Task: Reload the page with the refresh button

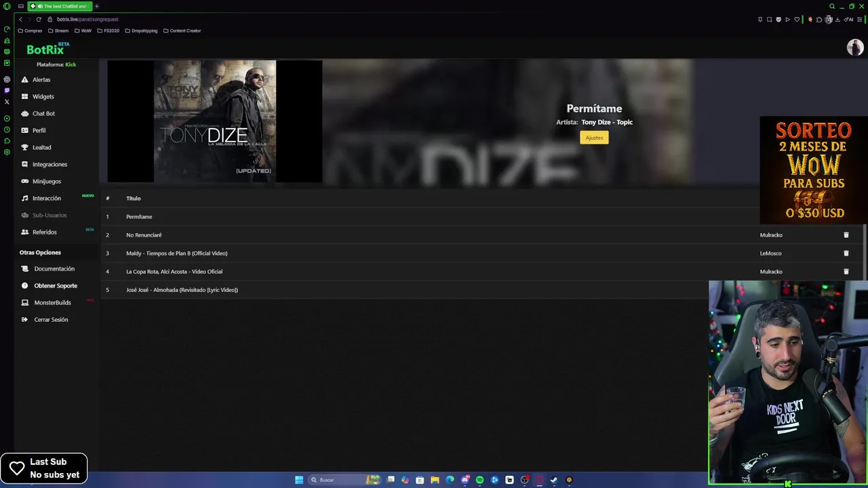Action: 39,19
